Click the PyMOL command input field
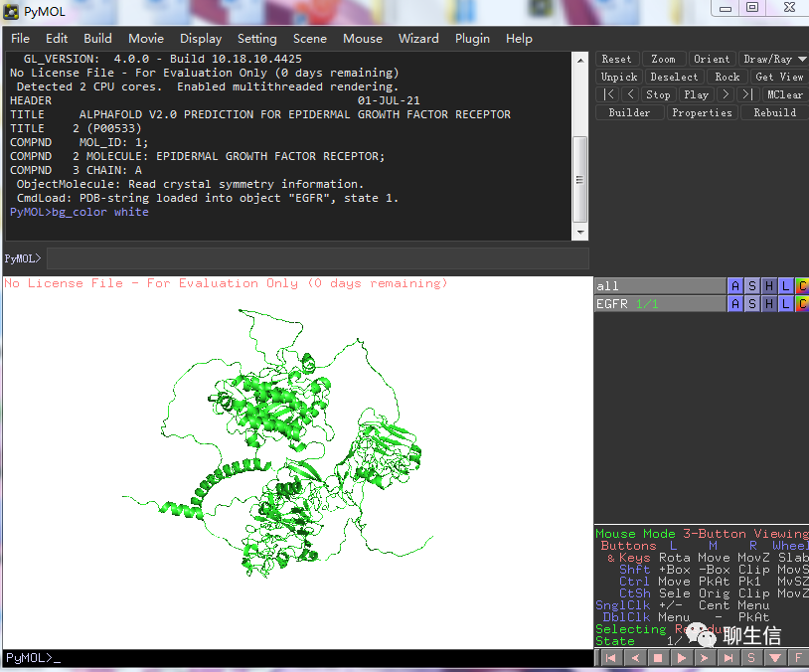The height and width of the screenshot is (672, 809). pyautogui.click(x=317, y=258)
